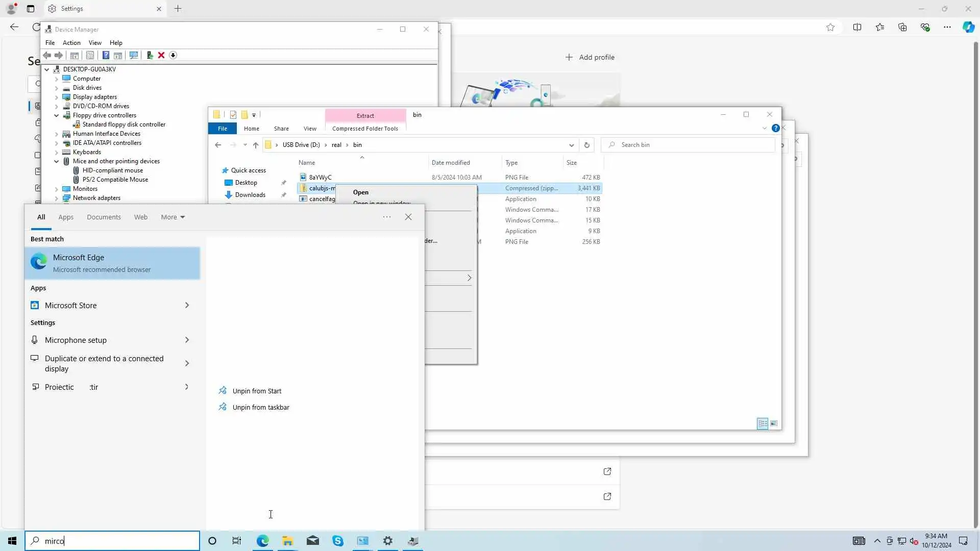
Task: Collapse the Floppy drive controllers node
Action: (x=57, y=115)
